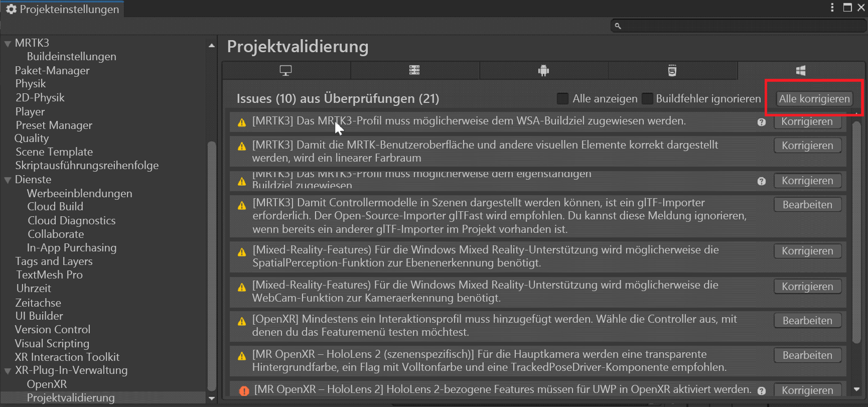Open XR Interaction Toolkit settings
The height and width of the screenshot is (407, 868).
[x=67, y=357]
